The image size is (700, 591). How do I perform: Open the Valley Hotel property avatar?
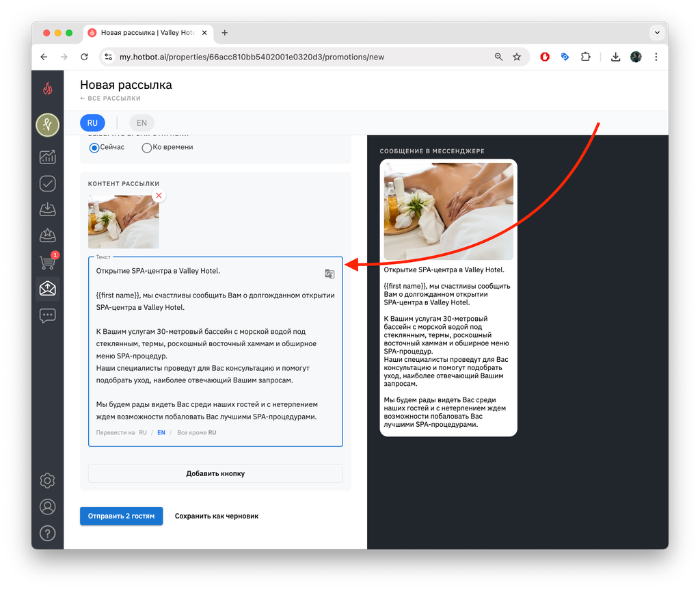point(48,125)
